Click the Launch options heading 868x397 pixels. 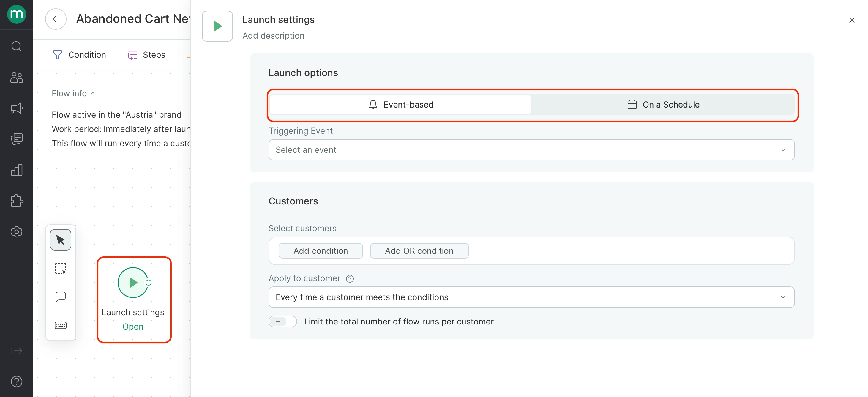point(303,73)
